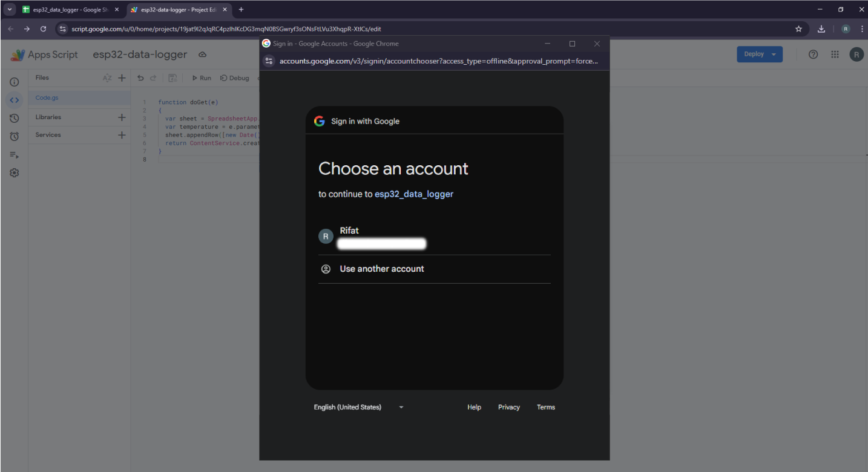Open the English (United States) language dropdown
Viewport: 868px width, 472px height.
358,407
